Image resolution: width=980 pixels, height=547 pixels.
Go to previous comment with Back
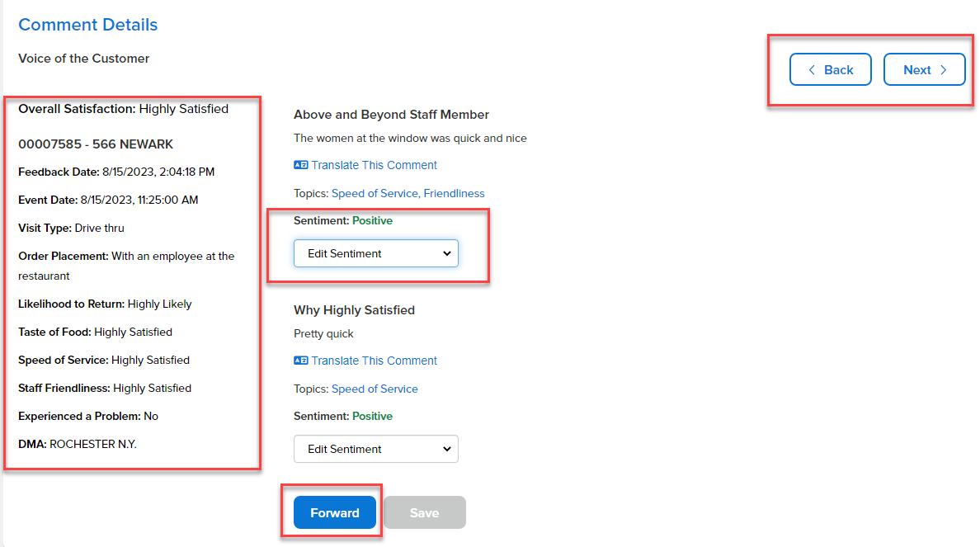coord(830,70)
